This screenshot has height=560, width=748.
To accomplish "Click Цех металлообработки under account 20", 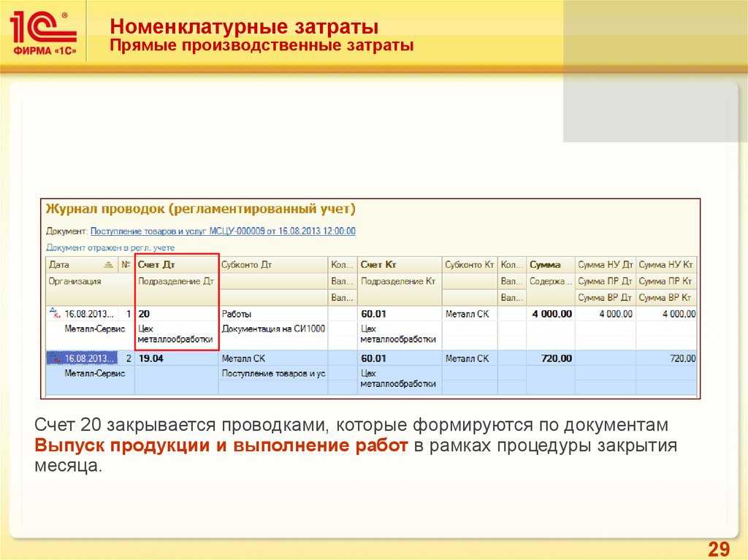I will [175, 334].
